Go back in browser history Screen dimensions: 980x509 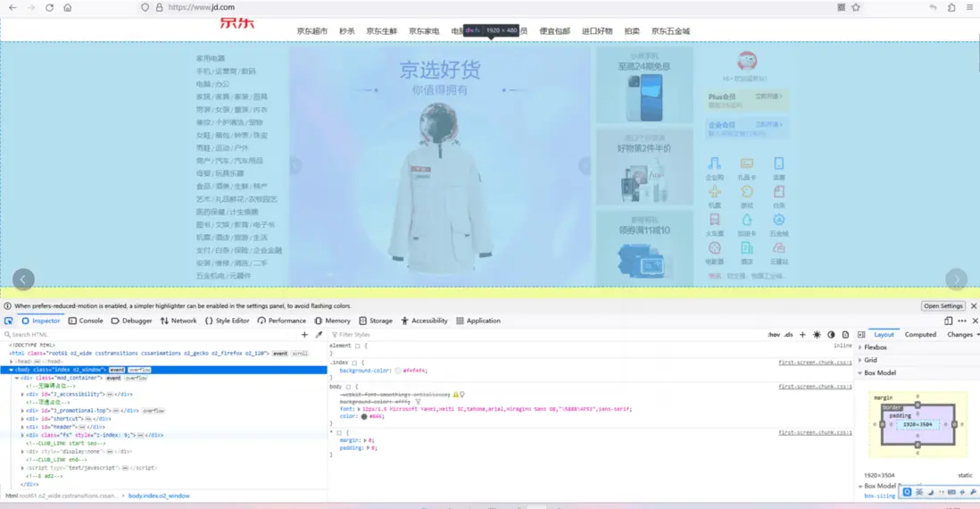[x=12, y=7]
